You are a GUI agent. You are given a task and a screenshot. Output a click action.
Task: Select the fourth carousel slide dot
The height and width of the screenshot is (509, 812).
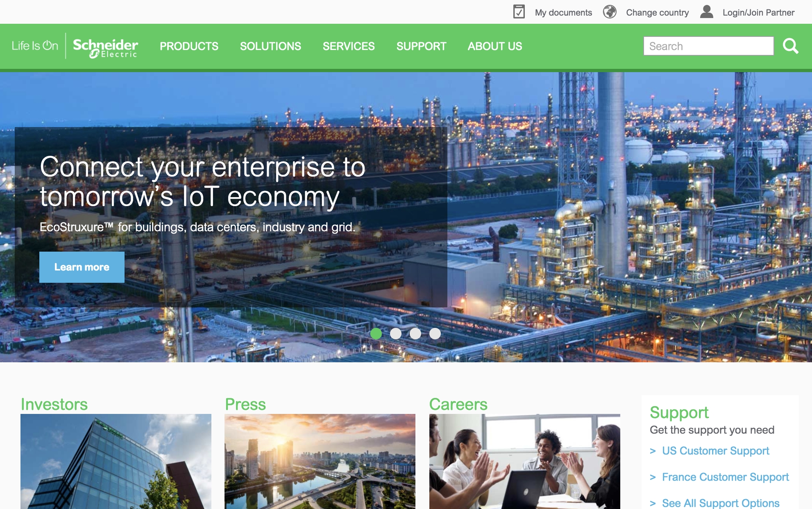[x=435, y=334]
